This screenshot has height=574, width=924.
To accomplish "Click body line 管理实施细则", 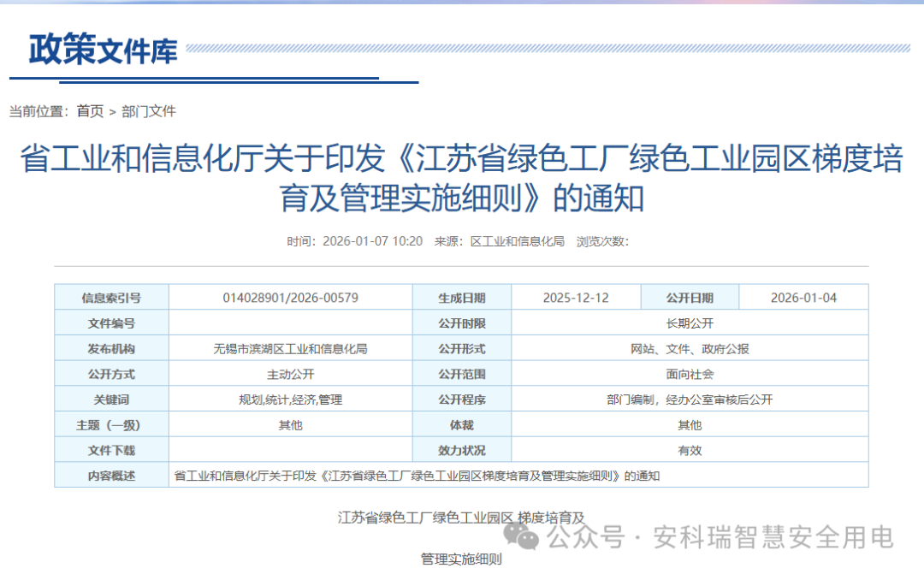I will 461,559.
